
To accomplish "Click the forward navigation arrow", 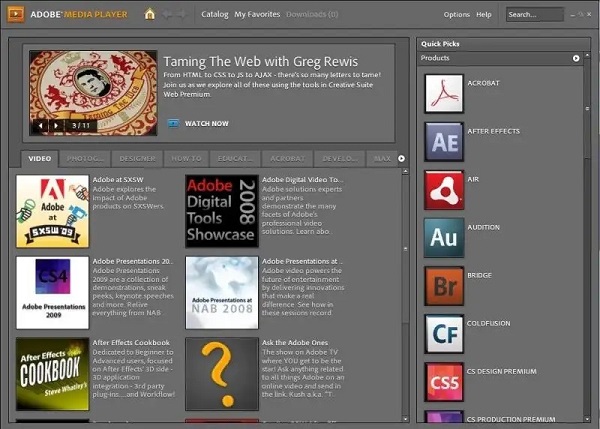I will (181, 15).
